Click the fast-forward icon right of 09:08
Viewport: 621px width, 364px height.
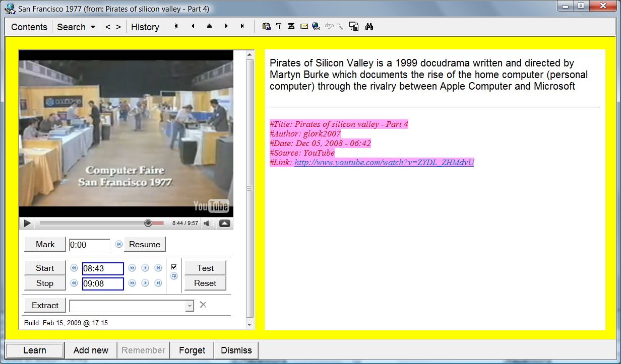(x=132, y=283)
